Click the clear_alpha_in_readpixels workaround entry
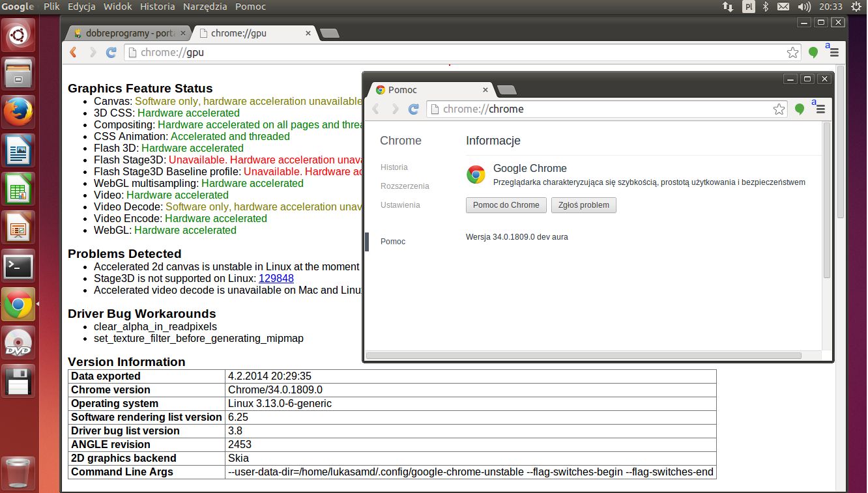 [155, 326]
